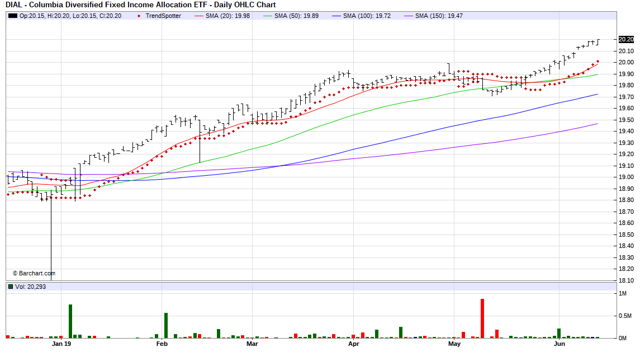Click the 18.10 price axis label
The image size is (640, 361).
pyautogui.click(x=626, y=281)
